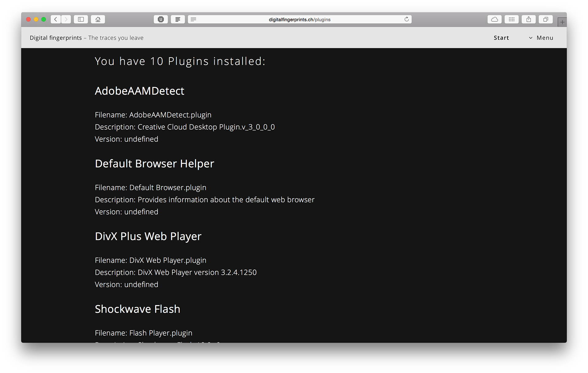
Task: Click 'Version: undefined' under Default Browser Helper
Action: 126,212
